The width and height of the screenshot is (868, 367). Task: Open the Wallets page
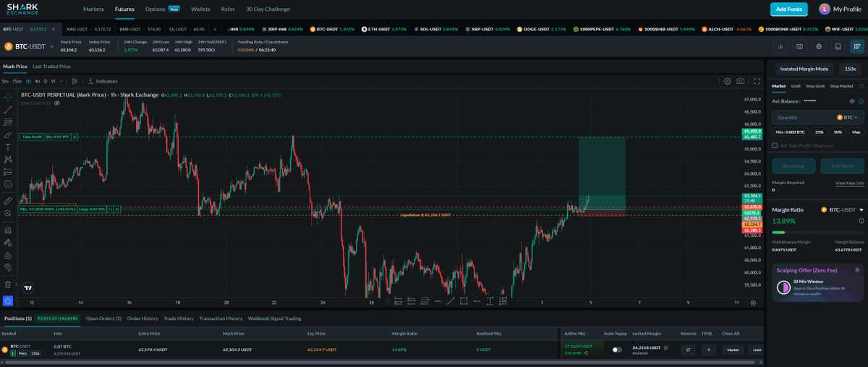pos(200,9)
